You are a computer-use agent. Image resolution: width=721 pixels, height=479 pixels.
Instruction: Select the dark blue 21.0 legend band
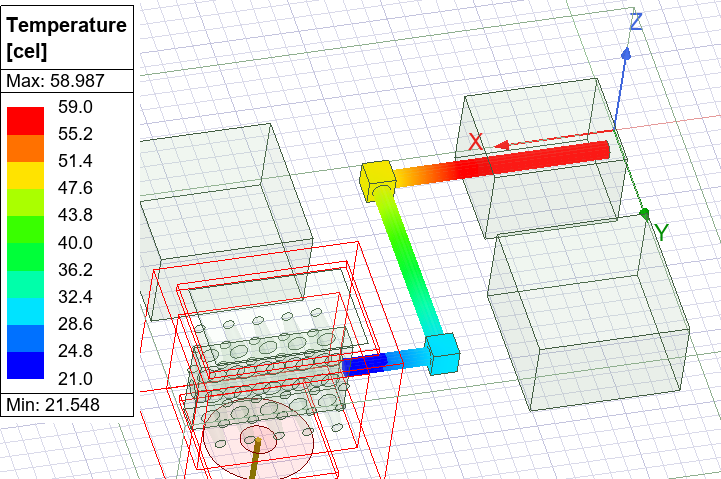25,365
